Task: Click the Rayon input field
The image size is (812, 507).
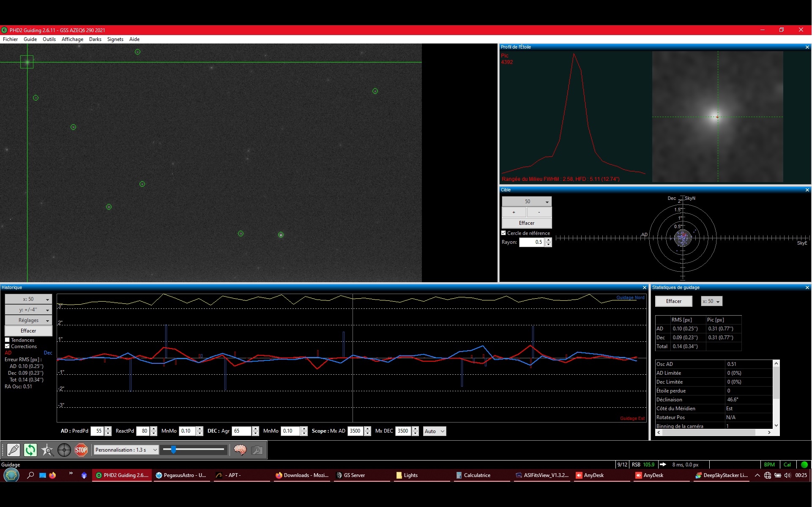Action: [532, 242]
